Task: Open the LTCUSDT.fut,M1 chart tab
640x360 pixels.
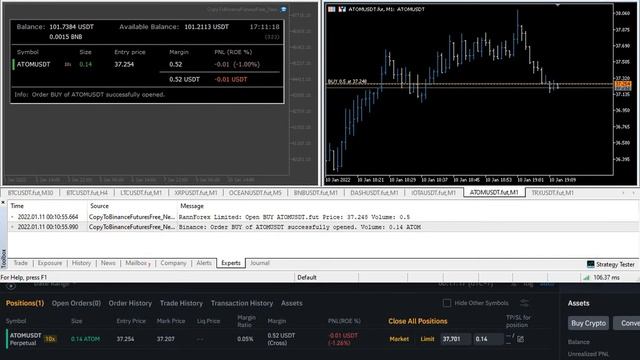Action: 141,193
